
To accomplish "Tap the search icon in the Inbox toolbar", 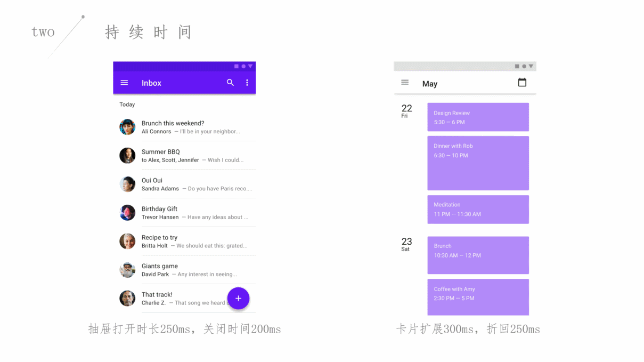I will [230, 83].
